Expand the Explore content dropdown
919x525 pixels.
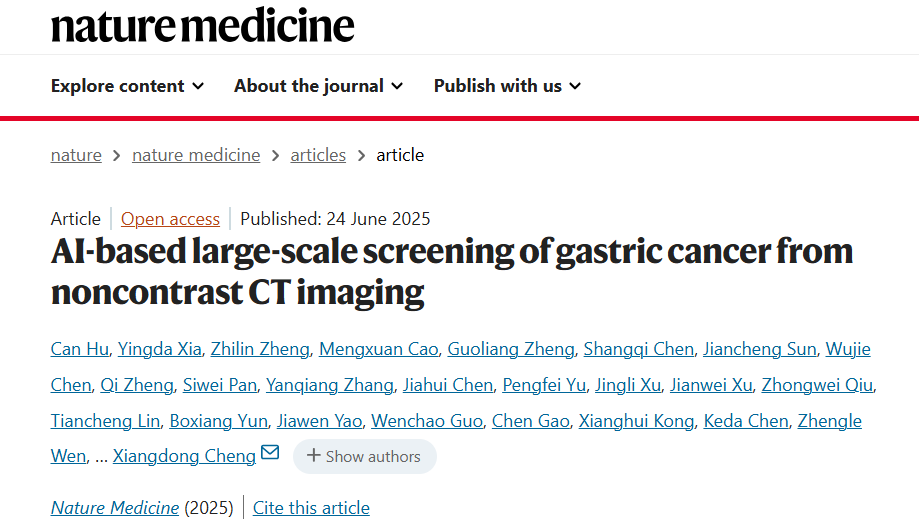(127, 86)
